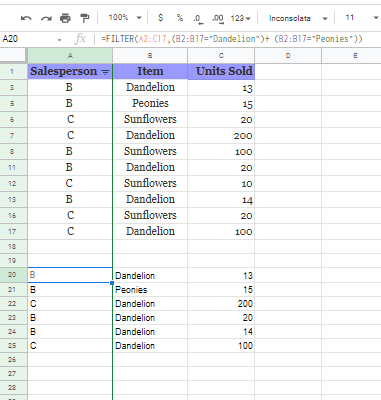The height and width of the screenshot is (400, 381).
Task: Click the Sunflowers cell in row 6
Action: (150, 119)
